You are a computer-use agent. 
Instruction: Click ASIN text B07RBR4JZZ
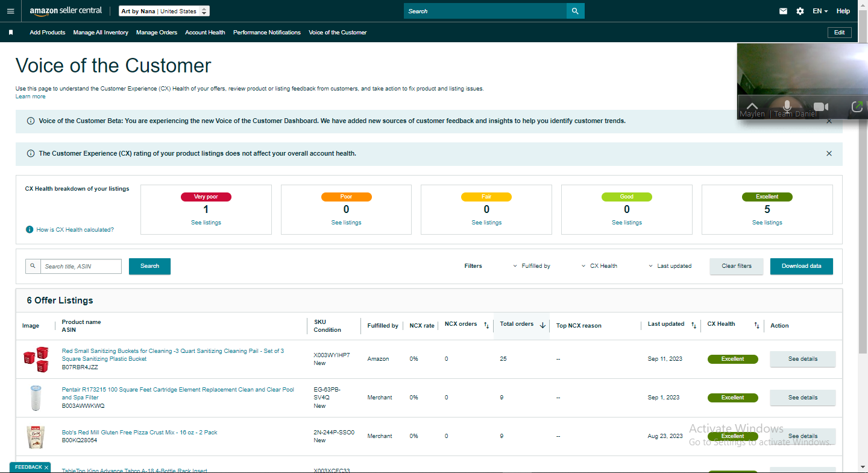coord(80,367)
